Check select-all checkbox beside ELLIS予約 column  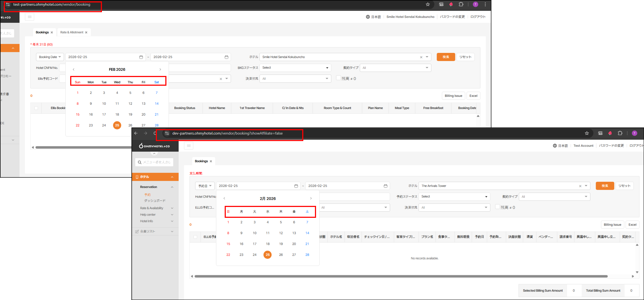[x=195, y=237]
